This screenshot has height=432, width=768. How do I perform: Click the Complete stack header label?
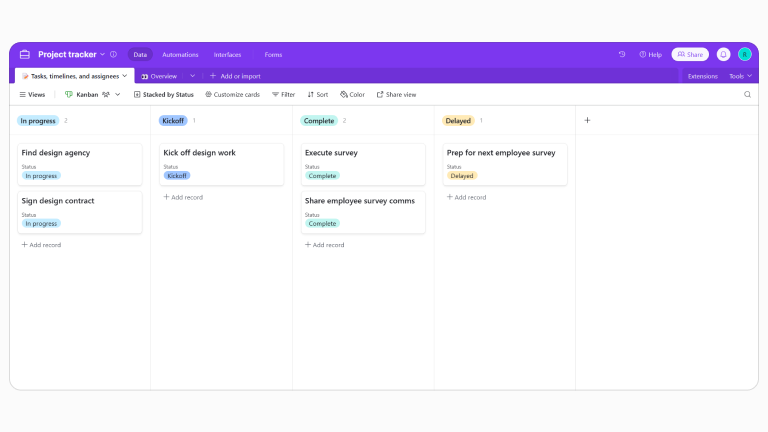pos(319,120)
